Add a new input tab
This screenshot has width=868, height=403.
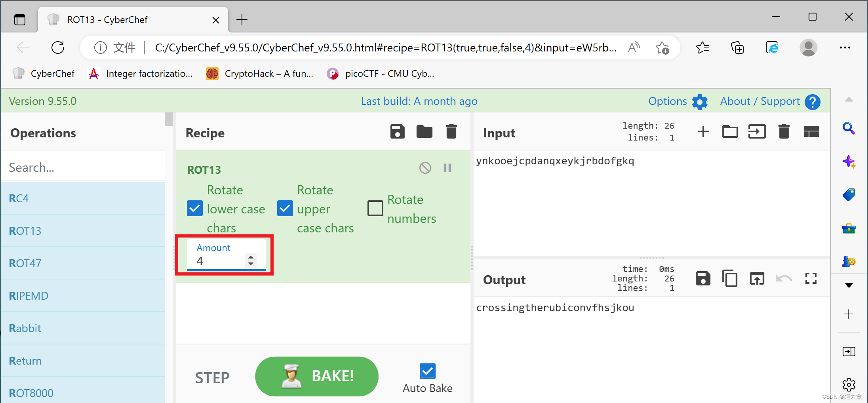703,131
